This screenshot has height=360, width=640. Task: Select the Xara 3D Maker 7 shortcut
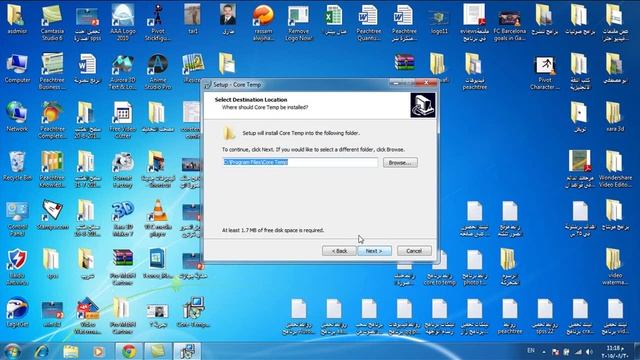tap(122, 218)
